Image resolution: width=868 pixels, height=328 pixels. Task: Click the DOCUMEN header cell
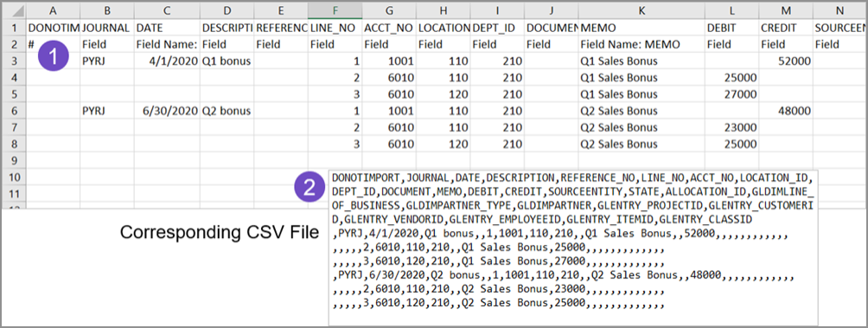552,27
